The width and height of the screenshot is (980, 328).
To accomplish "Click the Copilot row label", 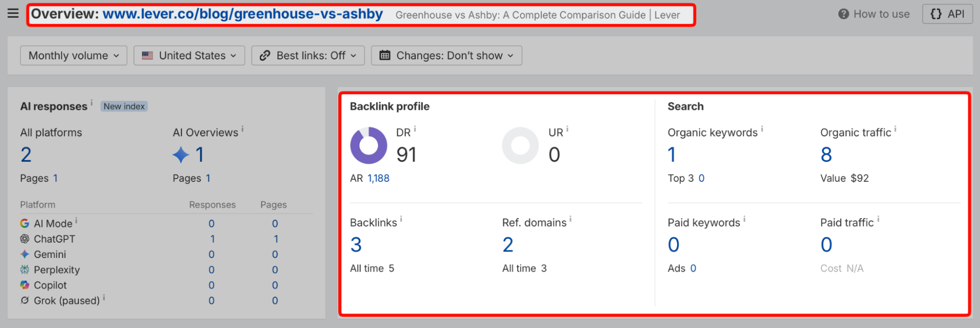I will point(50,285).
